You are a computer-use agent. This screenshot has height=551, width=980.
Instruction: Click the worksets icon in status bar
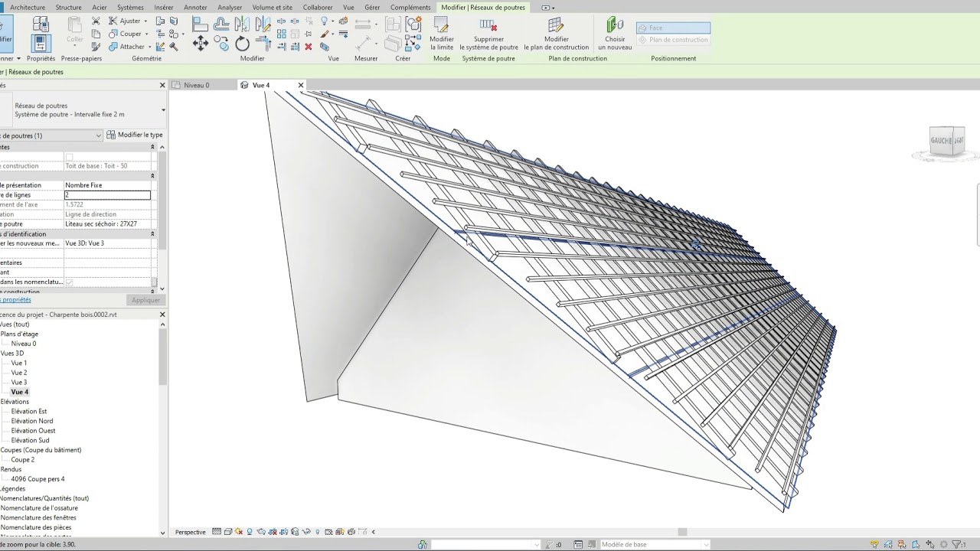point(423,544)
